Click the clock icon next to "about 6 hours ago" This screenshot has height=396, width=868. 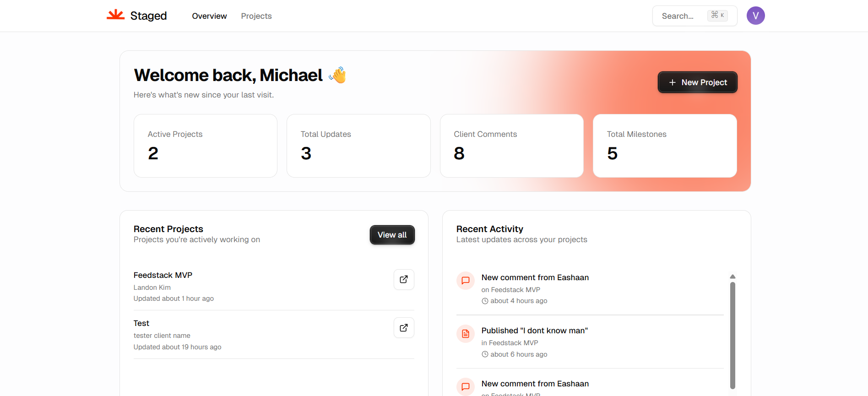click(485, 354)
